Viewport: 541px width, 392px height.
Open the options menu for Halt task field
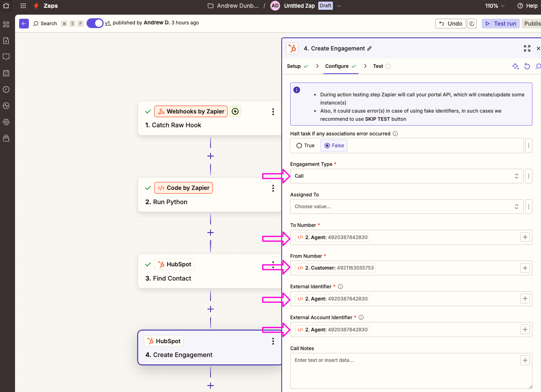(529, 146)
